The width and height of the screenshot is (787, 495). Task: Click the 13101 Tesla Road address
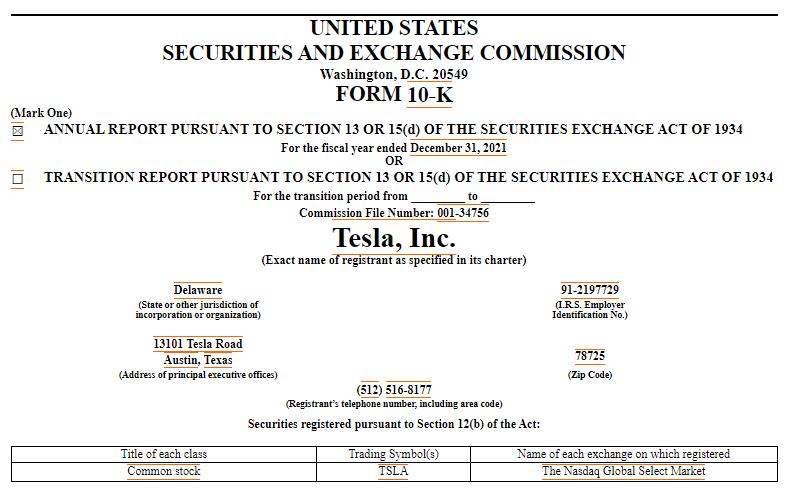tap(198, 344)
